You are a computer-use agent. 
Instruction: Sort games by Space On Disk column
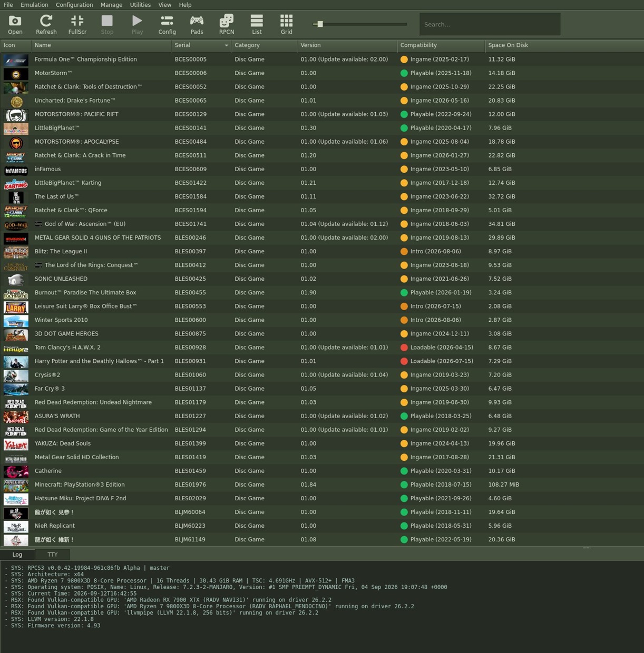[564, 45]
